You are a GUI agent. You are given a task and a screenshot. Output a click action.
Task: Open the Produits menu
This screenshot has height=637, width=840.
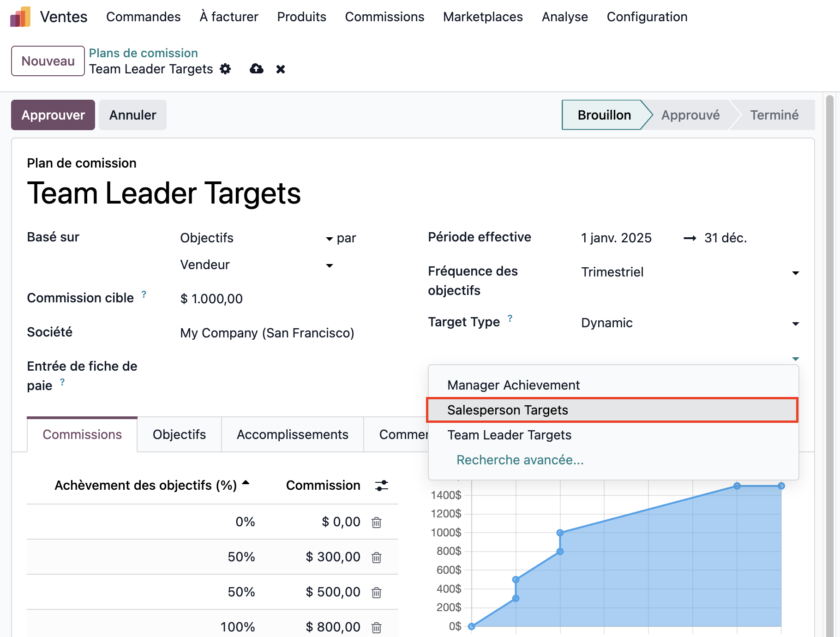[302, 17]
